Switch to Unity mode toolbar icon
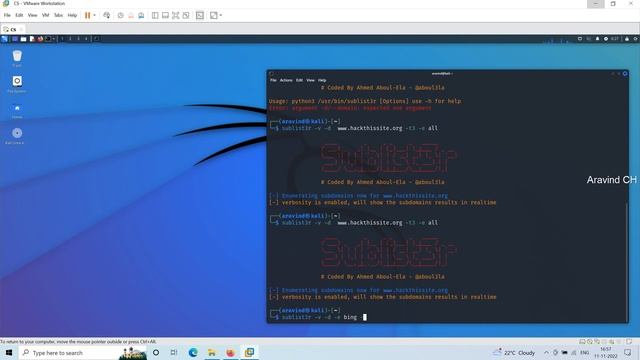640x360 pixels. [x=186, y=16]
